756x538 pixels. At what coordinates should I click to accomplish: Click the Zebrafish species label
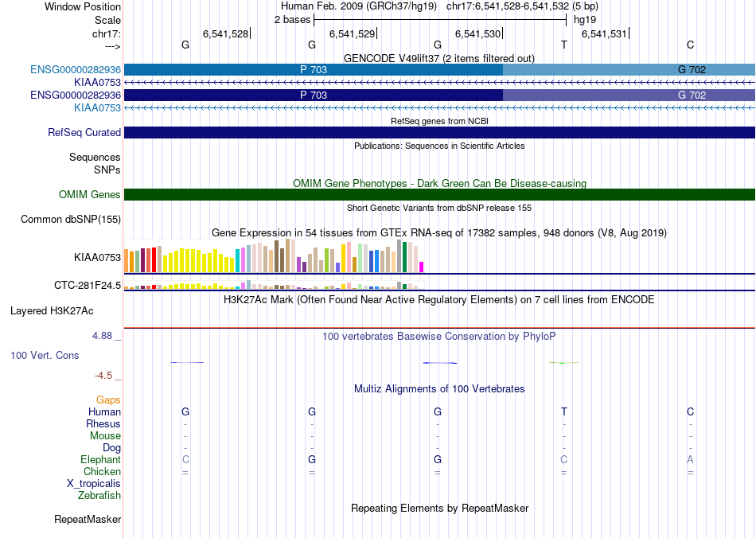tap(99, 496)
